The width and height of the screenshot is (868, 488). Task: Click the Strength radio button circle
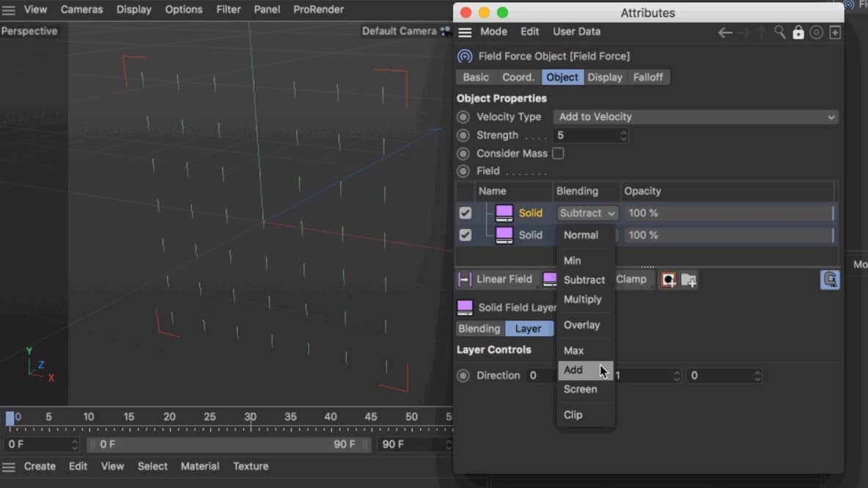click(x=463, y=135)
